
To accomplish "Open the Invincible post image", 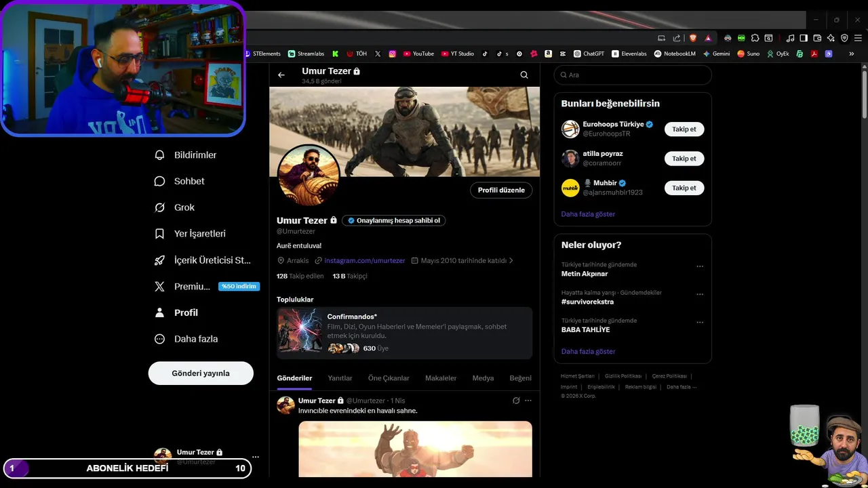I will pos(415,449).
